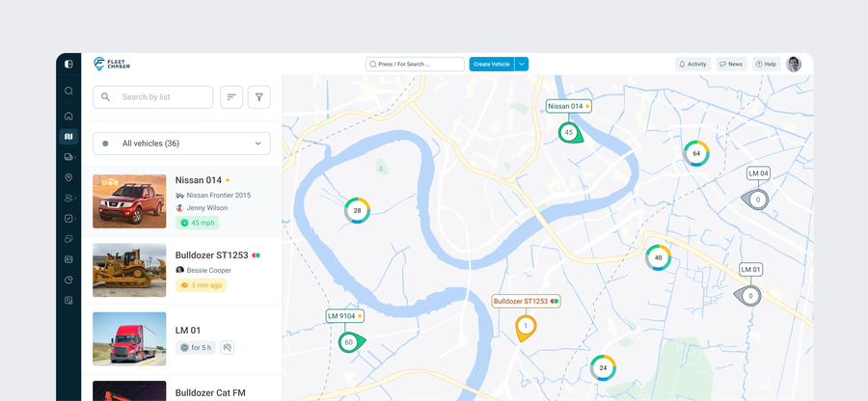The height and width of the screenshot is (401, 868).
Task: Open the Users people icon in sidebar
Action: (68, 198)
